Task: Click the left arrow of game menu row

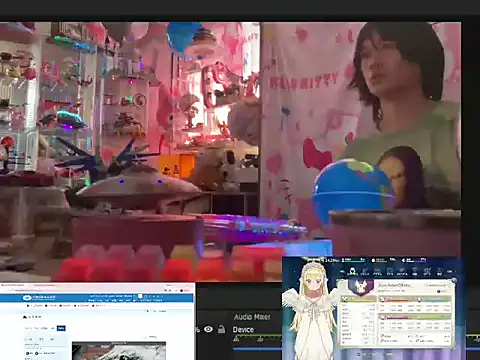Action: 342,271
